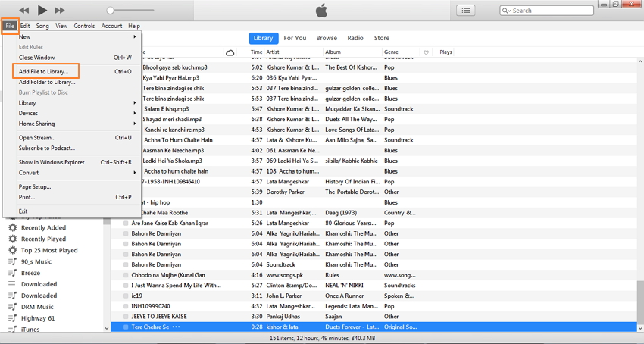Toggle checkbox for INH109990240 track
Image resolution: width=644 pixels, height=344 pixels.
pos(126,306)
